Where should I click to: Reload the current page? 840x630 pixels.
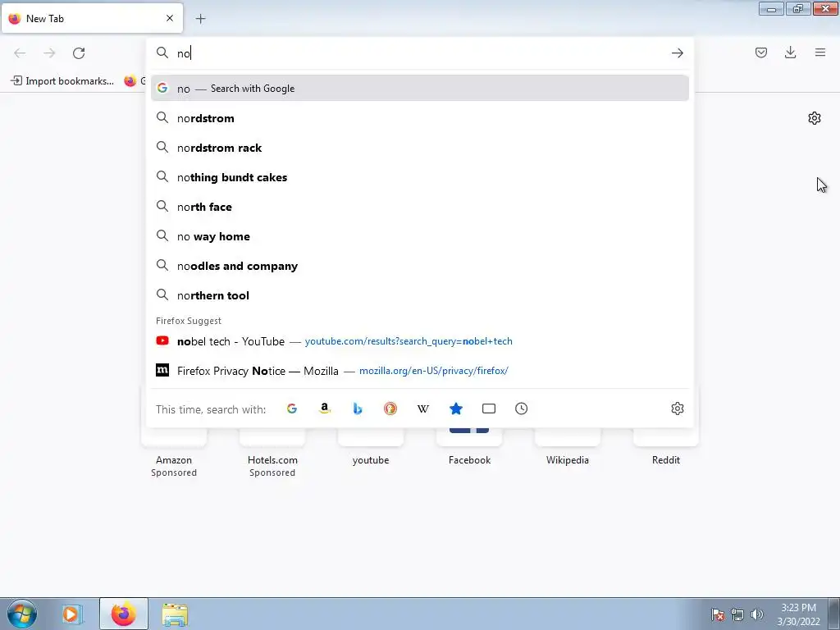click(x=79, y=53)
